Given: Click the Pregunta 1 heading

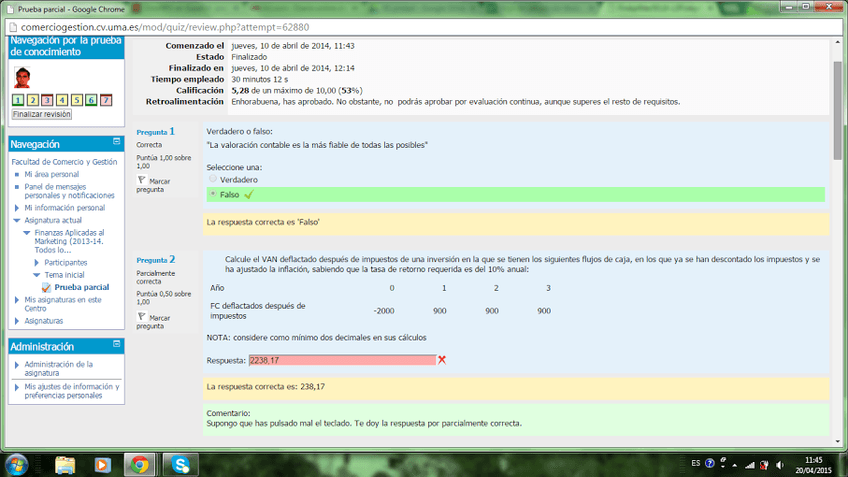Looking at the screenshot, I should [x=155, y=131].
